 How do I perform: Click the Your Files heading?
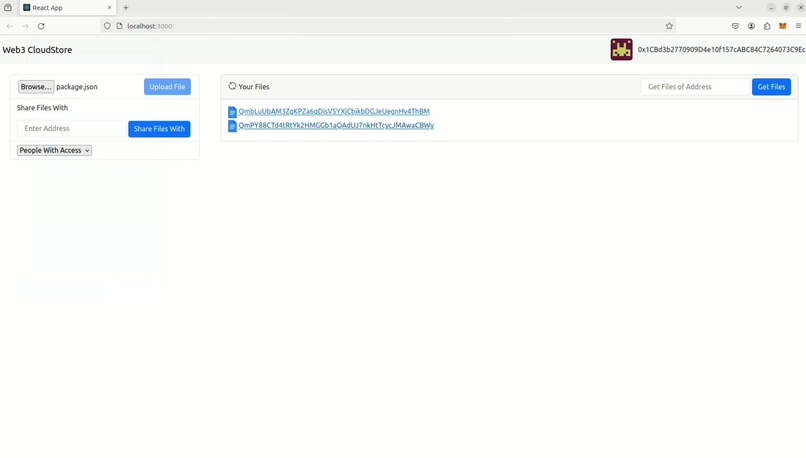tap(254, 87)
